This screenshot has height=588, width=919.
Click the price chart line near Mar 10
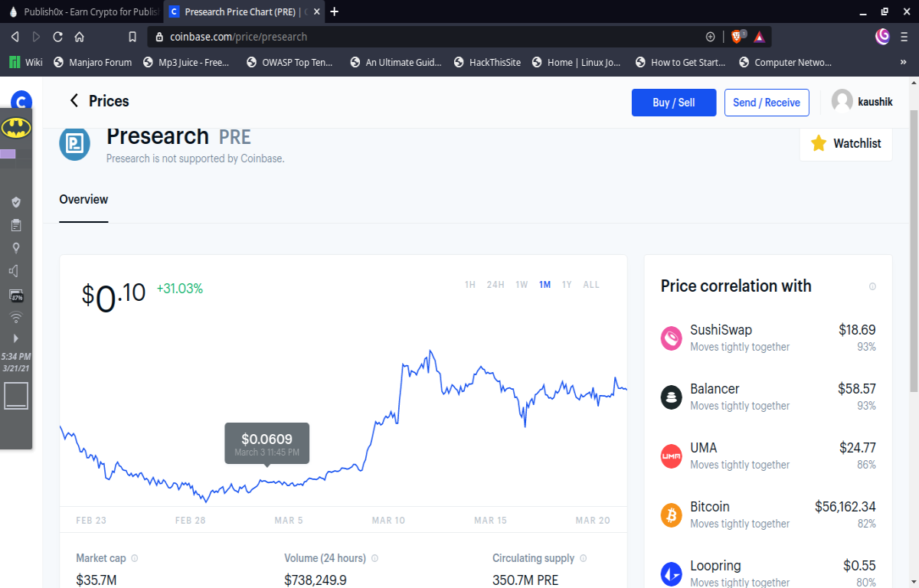tap(389, 417)
